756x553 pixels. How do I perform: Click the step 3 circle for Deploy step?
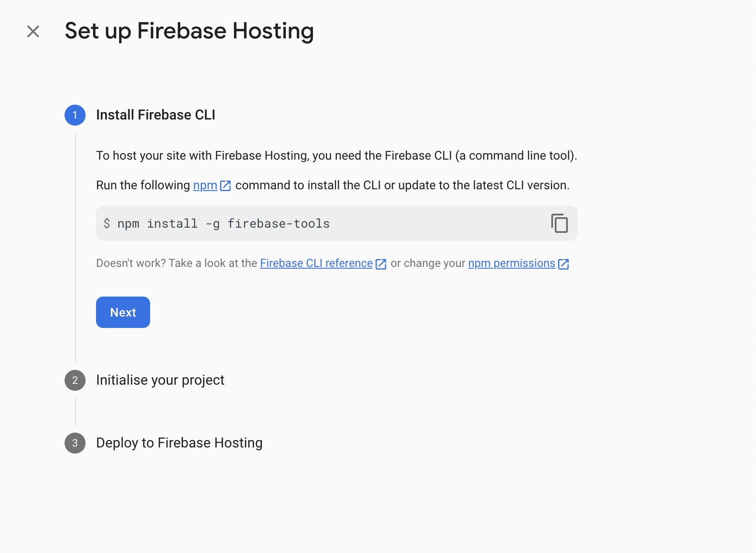(x=75, y=443)
